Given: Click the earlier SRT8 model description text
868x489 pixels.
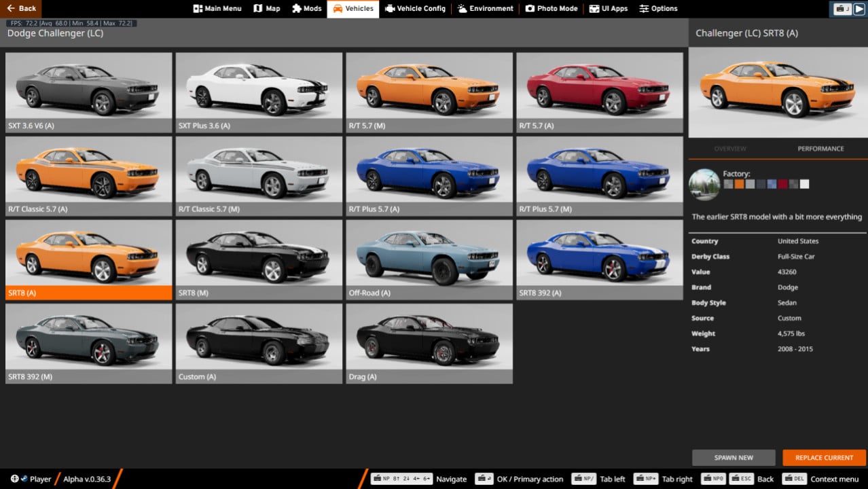Looking at the screenshot, I should [777, 217].
